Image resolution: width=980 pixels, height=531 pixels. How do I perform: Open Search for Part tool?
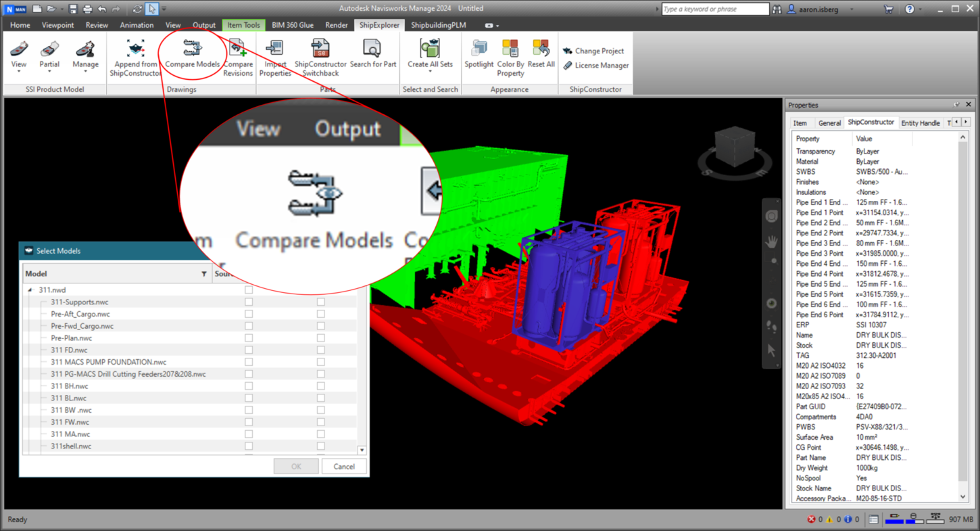372,49
